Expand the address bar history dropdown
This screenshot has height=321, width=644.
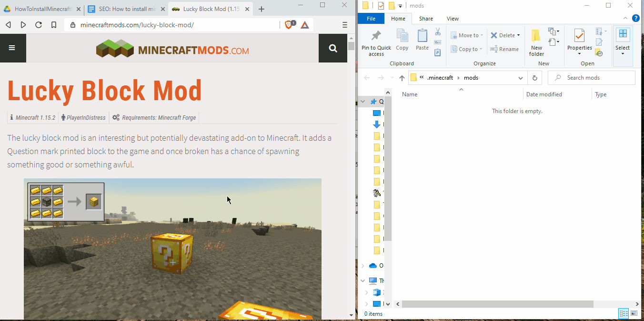tap(521, 78)
